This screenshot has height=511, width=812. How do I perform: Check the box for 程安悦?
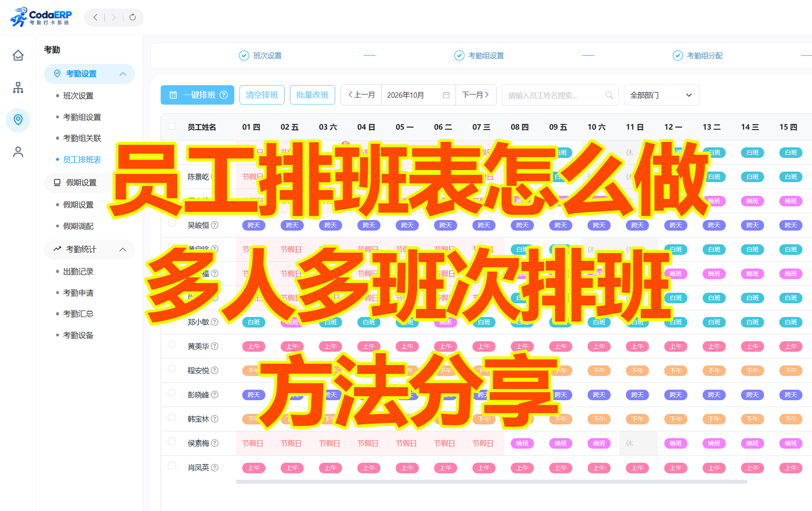pyautogui.click(x=172, y=369)
